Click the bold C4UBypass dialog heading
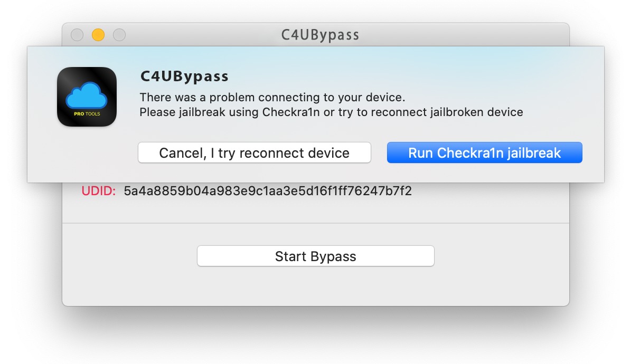The image size is (640, 364). point(184,76)
